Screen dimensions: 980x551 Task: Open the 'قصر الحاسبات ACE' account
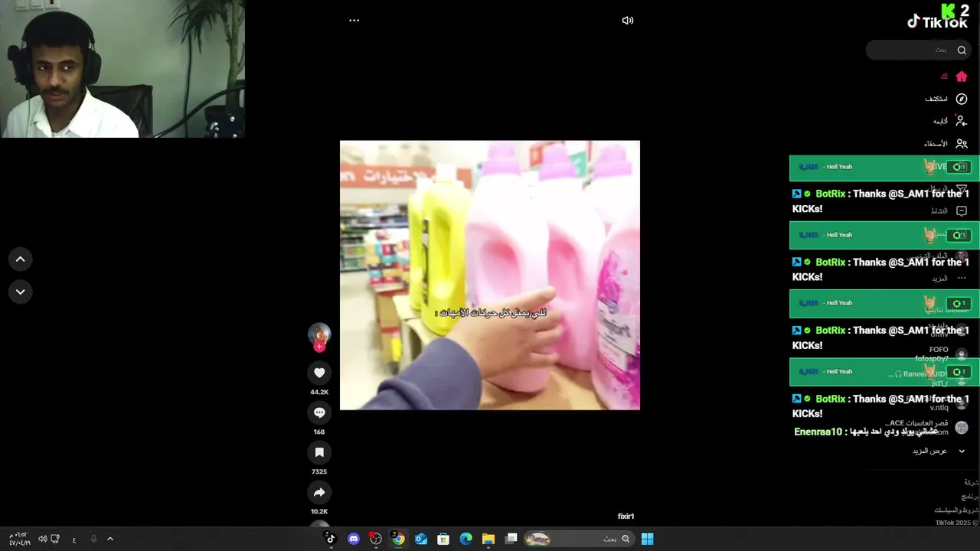(926, 427)
